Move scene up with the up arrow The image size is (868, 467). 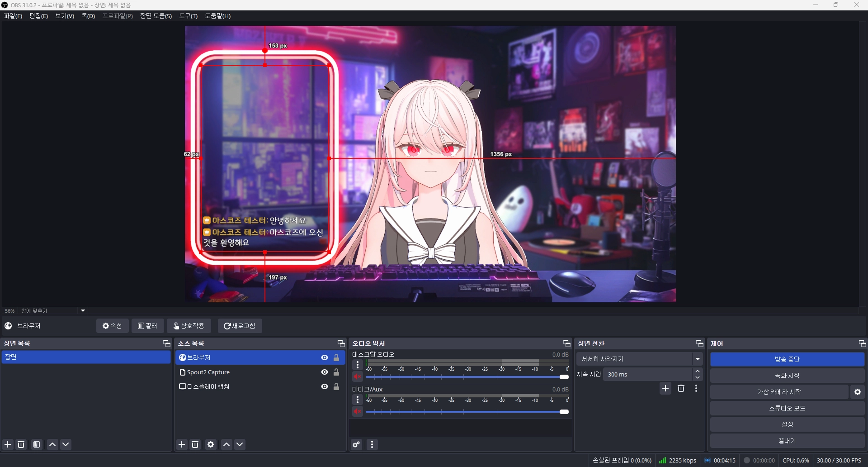(53, 444)
